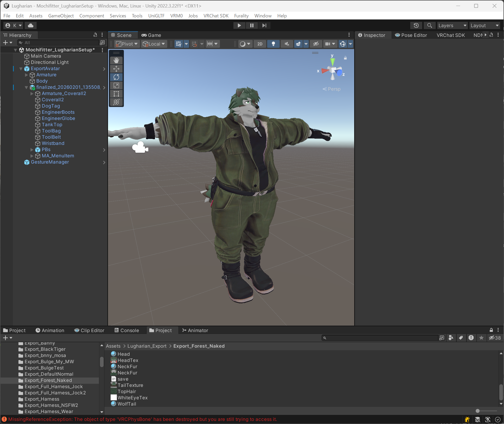Select the Rect transform tool
The height and width of the screenshot is (424, 504).
click(116, 94)
